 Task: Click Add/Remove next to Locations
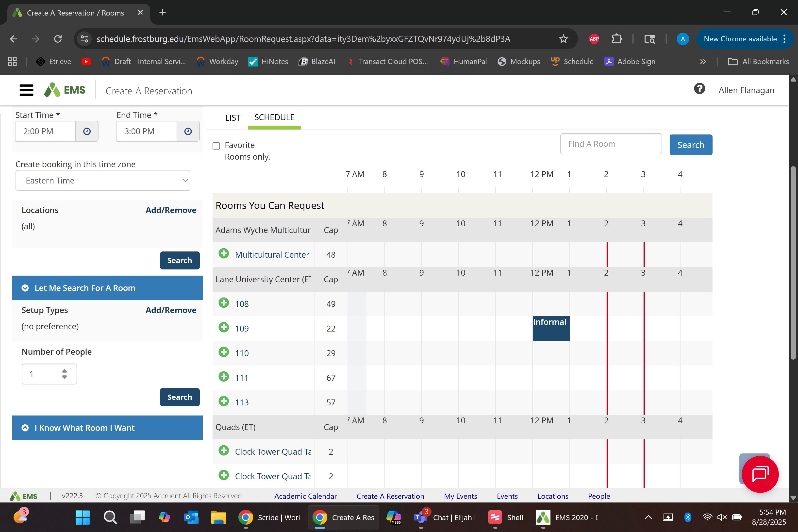(x=171, y=210)
